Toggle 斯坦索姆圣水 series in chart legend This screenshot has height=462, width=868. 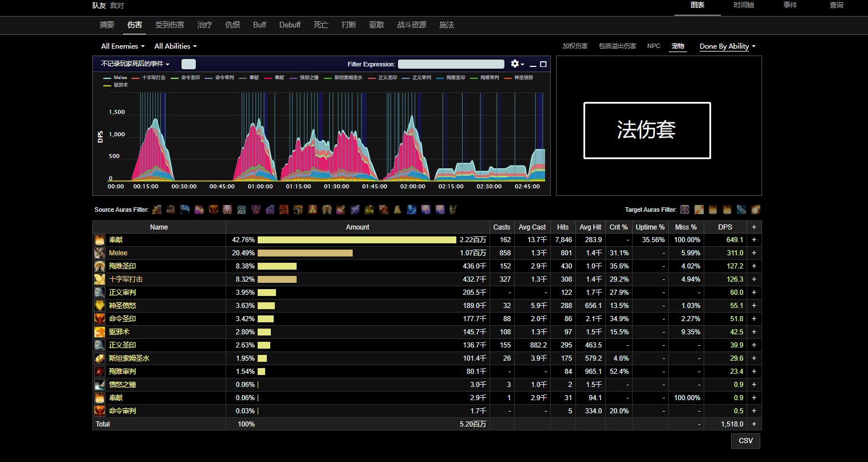pos(343,77)
